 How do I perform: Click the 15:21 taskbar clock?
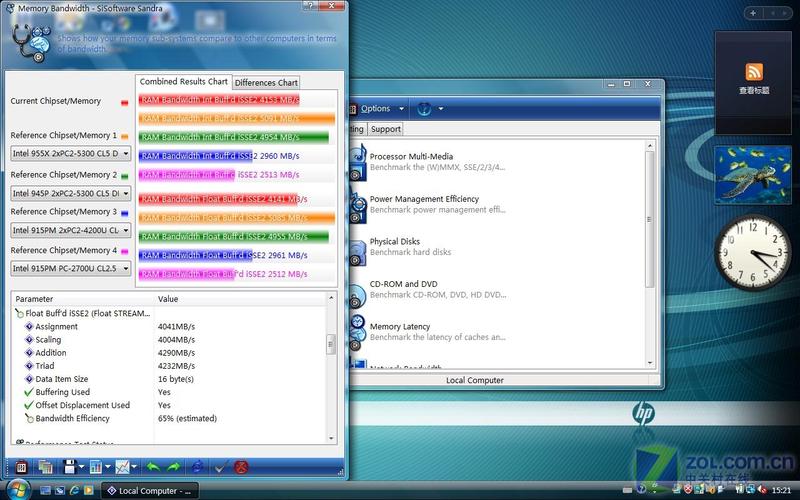(781, 490)
